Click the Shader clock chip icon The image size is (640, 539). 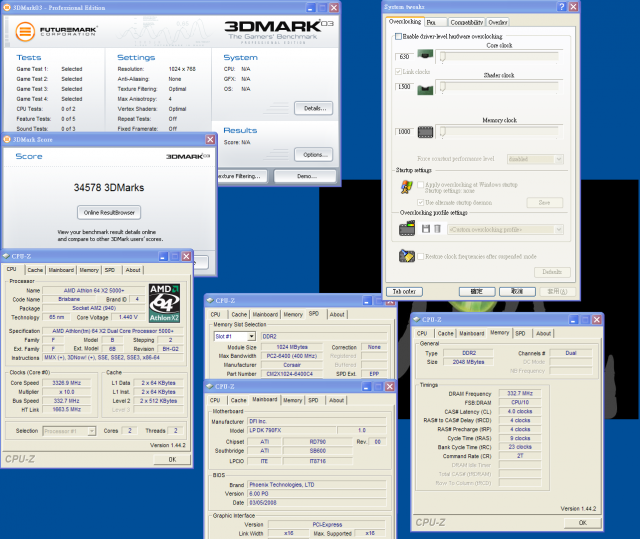(425, 89)
